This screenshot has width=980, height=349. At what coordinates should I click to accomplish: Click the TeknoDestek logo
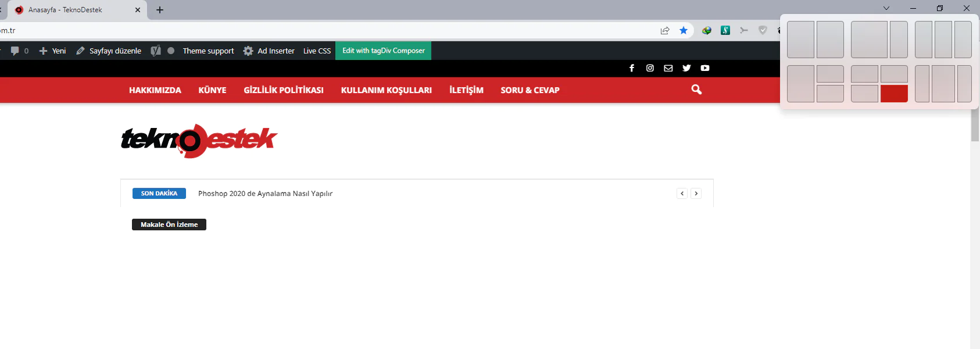pos(199,140)
